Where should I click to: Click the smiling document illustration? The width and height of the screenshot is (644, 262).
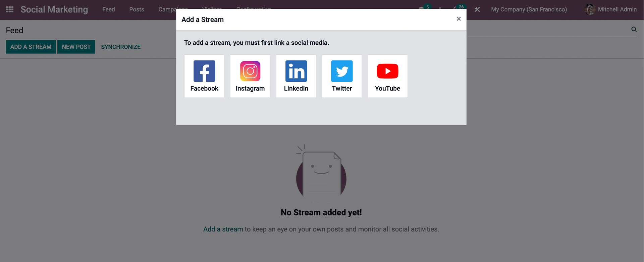pos(321,173)
